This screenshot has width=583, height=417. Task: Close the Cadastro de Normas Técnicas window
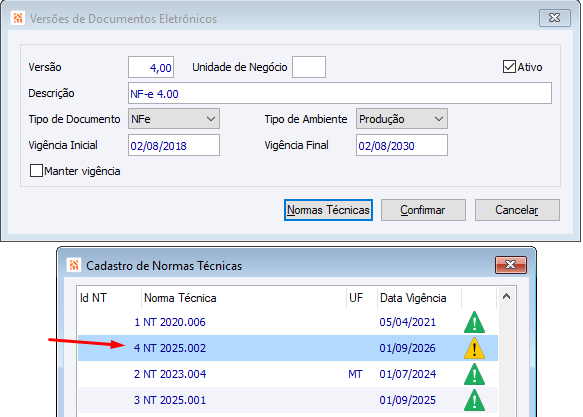click(x=510, y=265)
